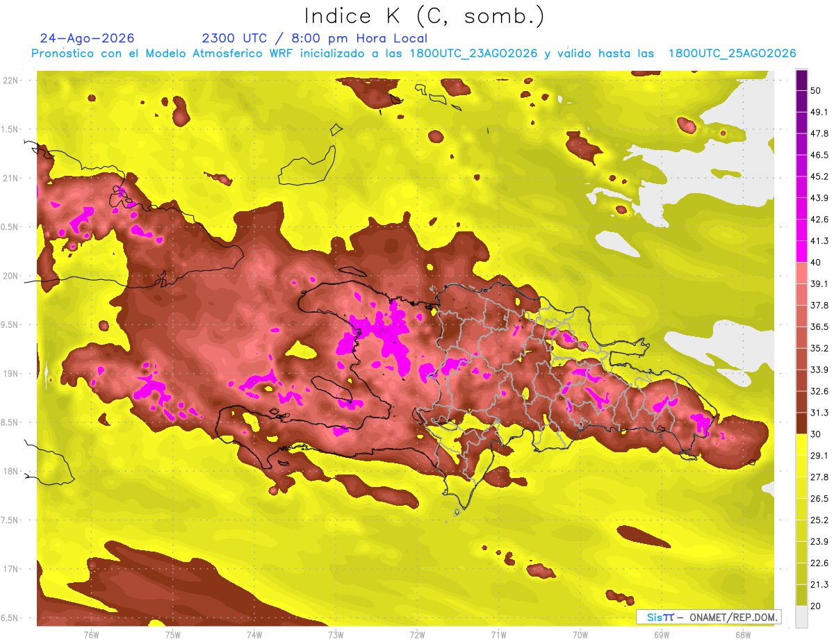Screen dimensions: 834x644
Task: Click the colorbar label '22.6'
Action: (819, 563)
